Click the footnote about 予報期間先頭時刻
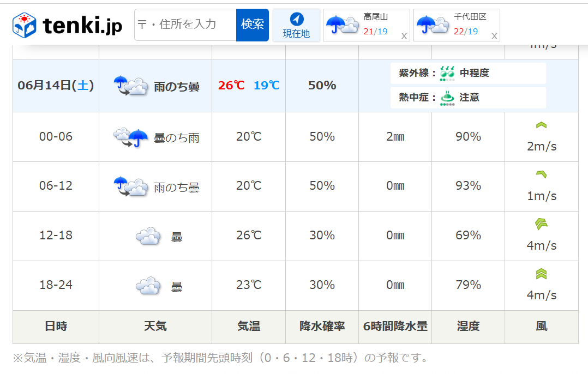 [221, 358]
